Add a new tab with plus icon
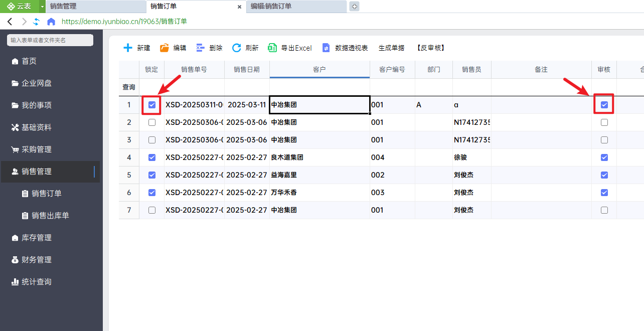 [354, 7]
